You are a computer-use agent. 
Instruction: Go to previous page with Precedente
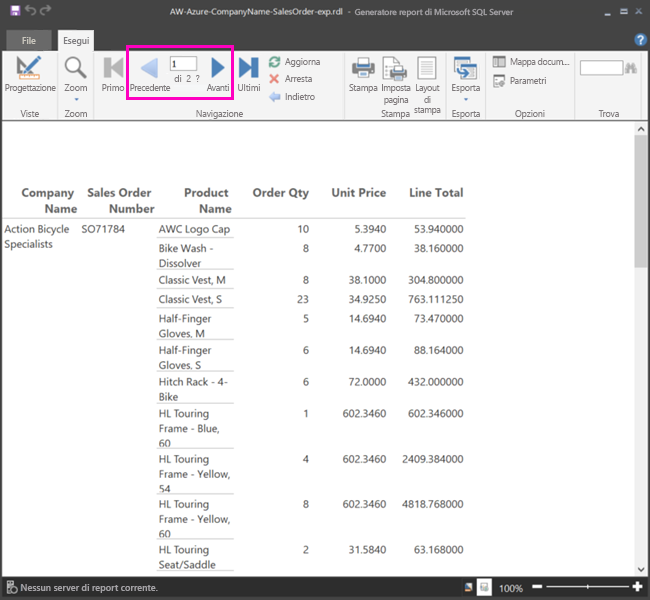[x=150, y=74]
